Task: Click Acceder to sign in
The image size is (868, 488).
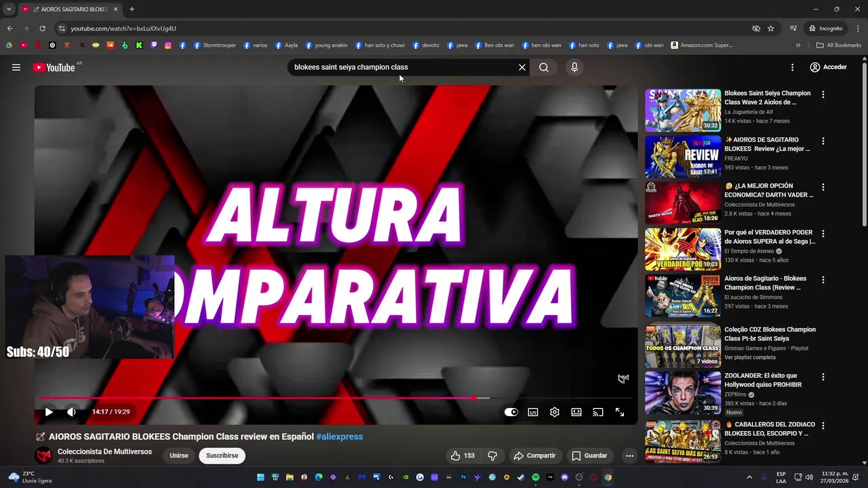Action: (x=828, y=67)
